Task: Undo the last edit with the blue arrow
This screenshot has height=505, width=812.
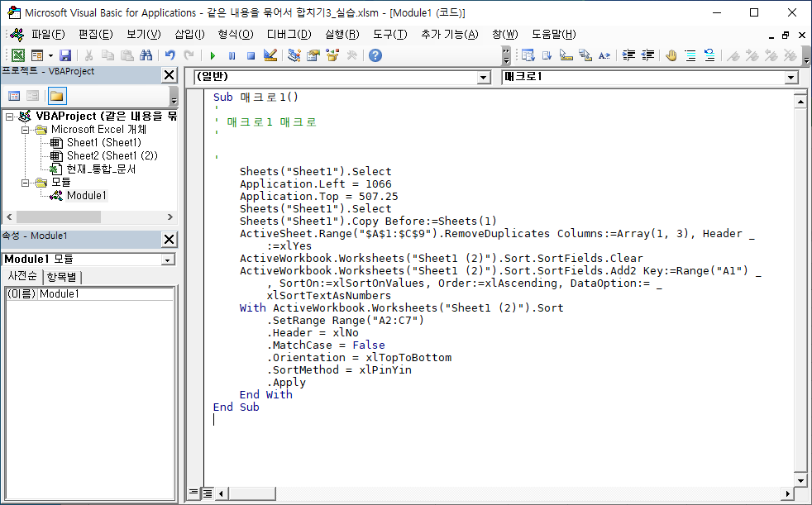Action: [x=170, y=55]
